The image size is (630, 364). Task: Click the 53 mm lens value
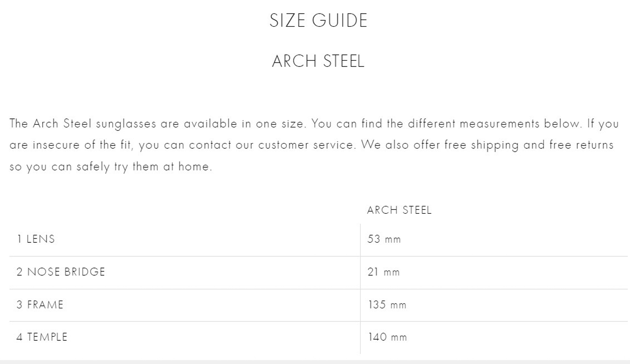[x=384, y=239]
